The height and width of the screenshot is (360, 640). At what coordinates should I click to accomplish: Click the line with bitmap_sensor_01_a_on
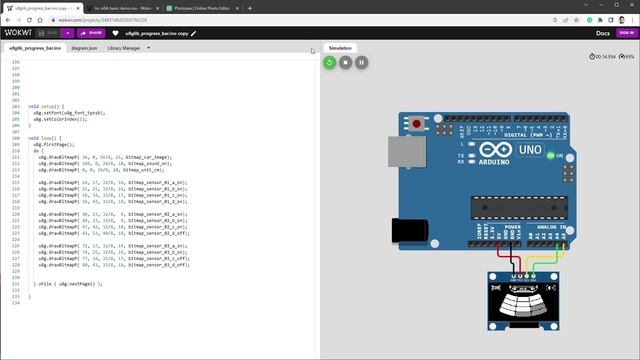click(113, 182)
